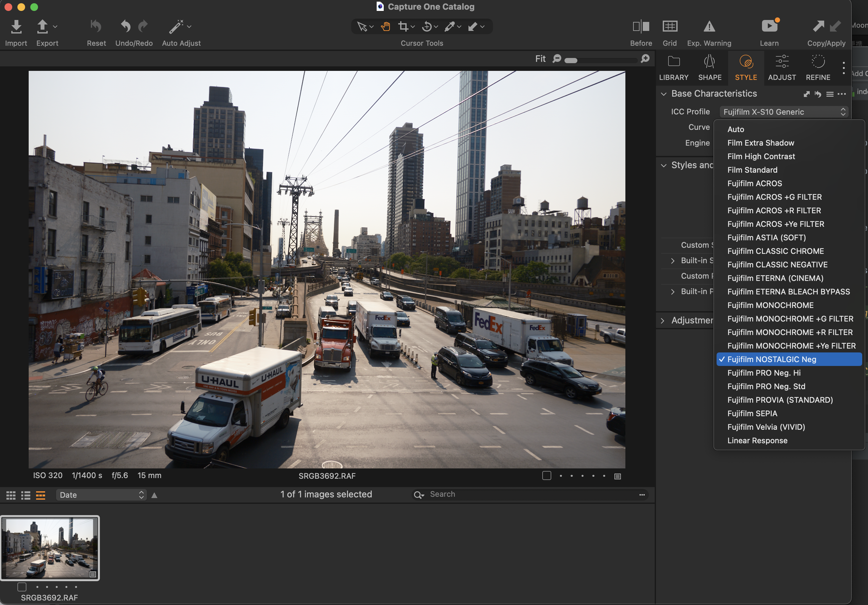Open the Learn panel
The height and width of the screenshot is (605, 868).
(x=769, y=26)
